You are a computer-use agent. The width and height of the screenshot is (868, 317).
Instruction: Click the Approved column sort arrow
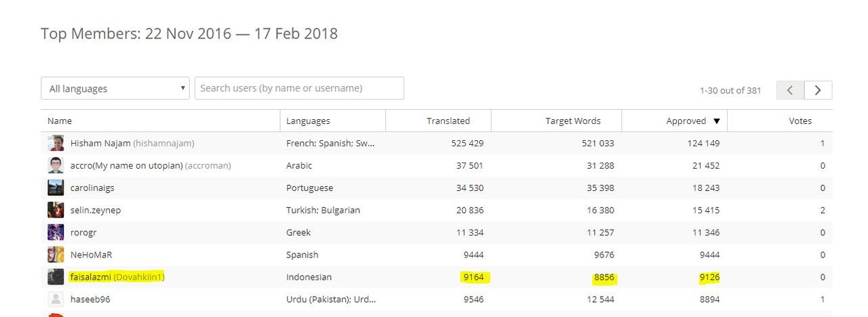(716, 121)
